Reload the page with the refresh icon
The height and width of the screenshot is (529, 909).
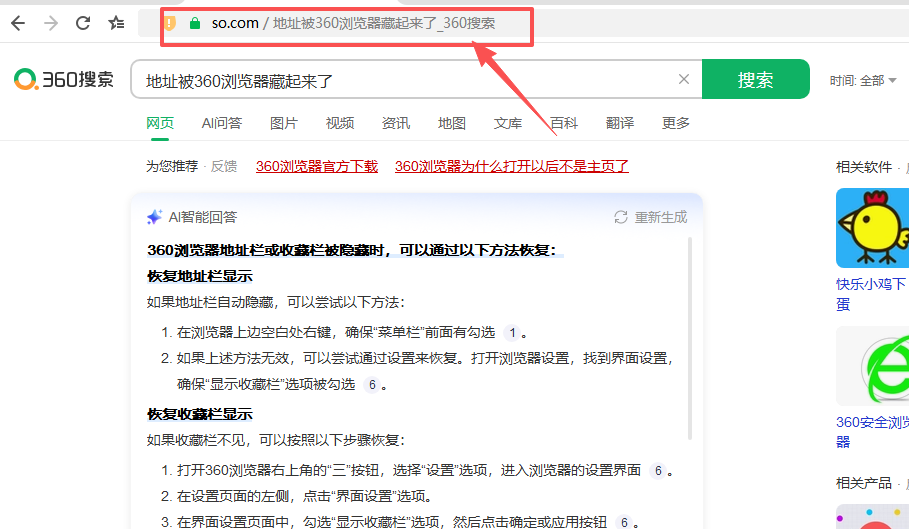(83, 23)
